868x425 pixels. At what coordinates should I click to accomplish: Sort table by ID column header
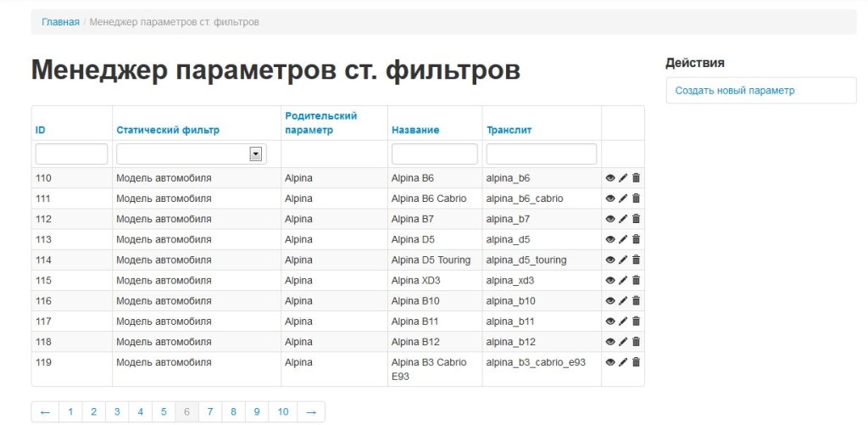pos(41,131)
